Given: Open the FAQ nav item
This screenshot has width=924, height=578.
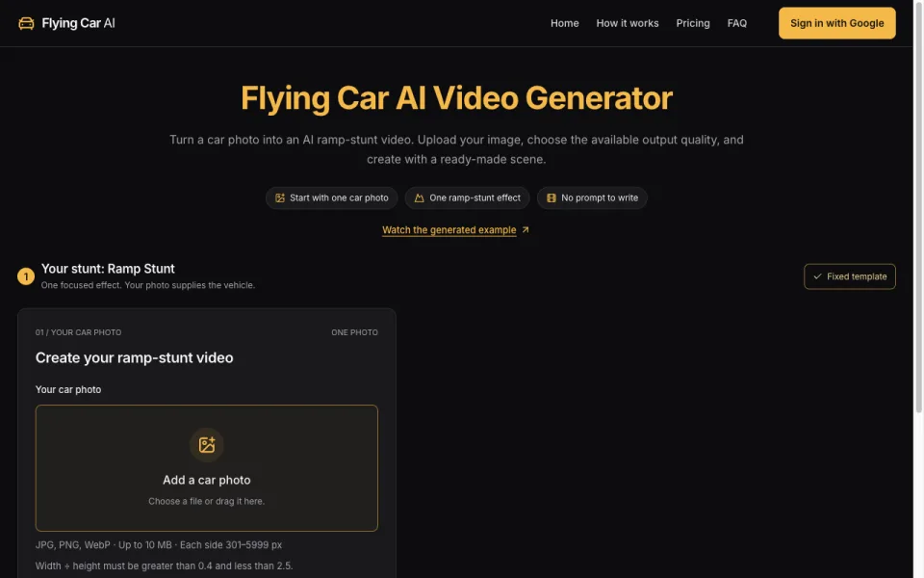Looking at the screenshot, I should [x=736, y=23].
